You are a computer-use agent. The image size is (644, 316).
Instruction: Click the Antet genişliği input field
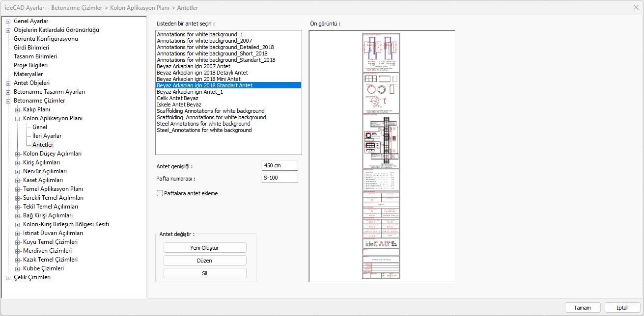pyautogui.click(x=280, y=166)
